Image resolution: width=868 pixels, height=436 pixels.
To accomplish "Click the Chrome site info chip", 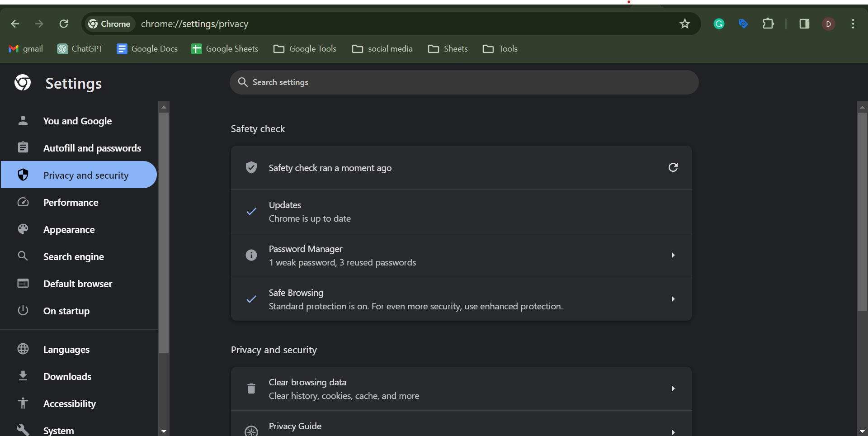I will (x=109, y=24).
